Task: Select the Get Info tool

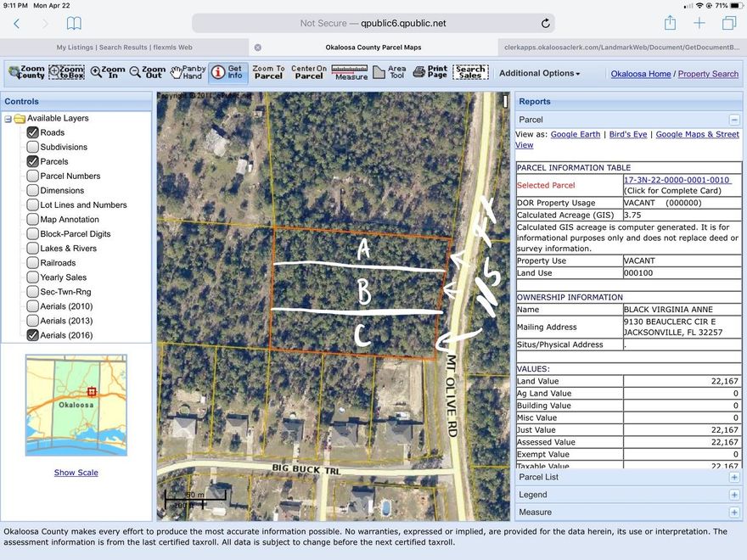Action: click(227, 73)
